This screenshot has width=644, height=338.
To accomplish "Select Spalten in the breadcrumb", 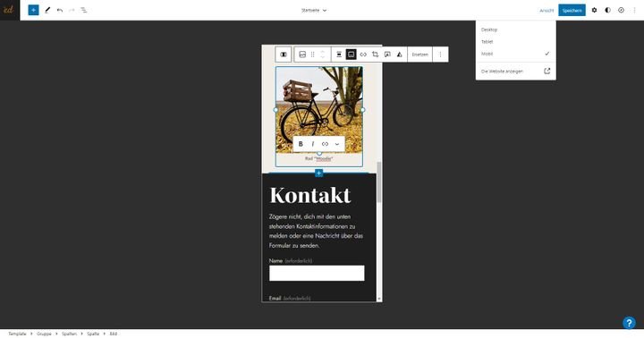I will pos(70,334).
